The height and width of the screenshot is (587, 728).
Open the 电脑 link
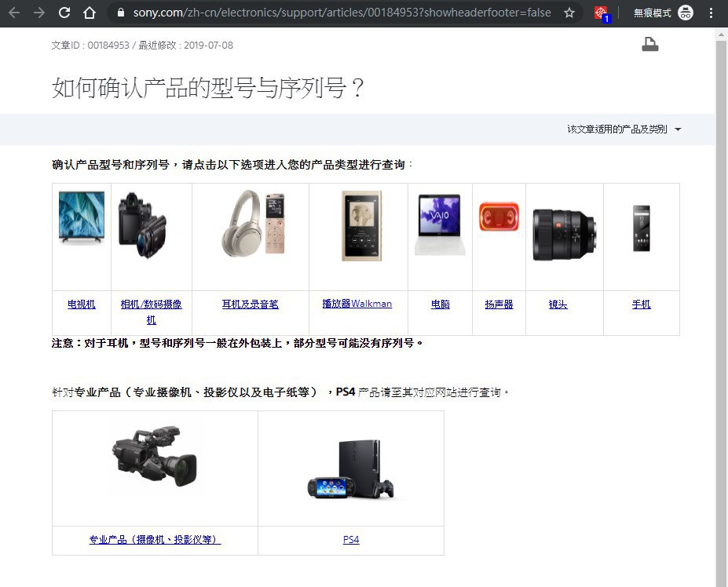click(440, 304)
